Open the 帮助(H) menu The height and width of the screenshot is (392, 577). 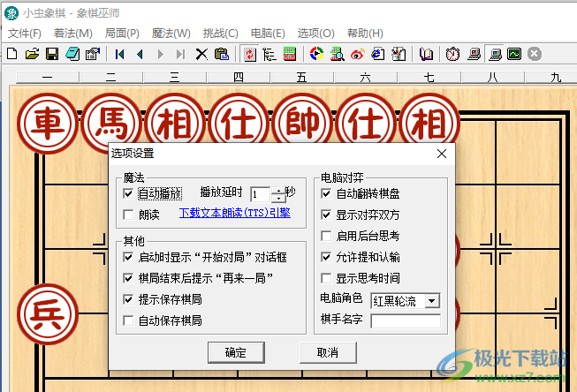pos(366,34)
